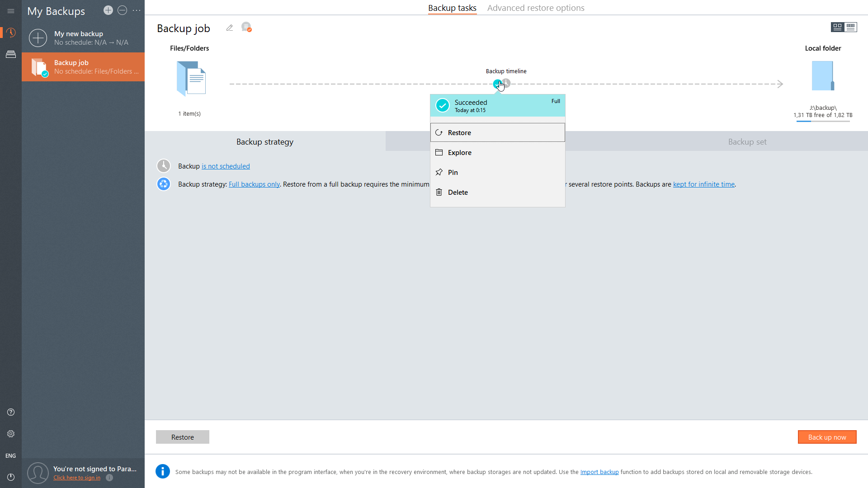Click the hamburger menu icon
868x488 pixels.
11,11
